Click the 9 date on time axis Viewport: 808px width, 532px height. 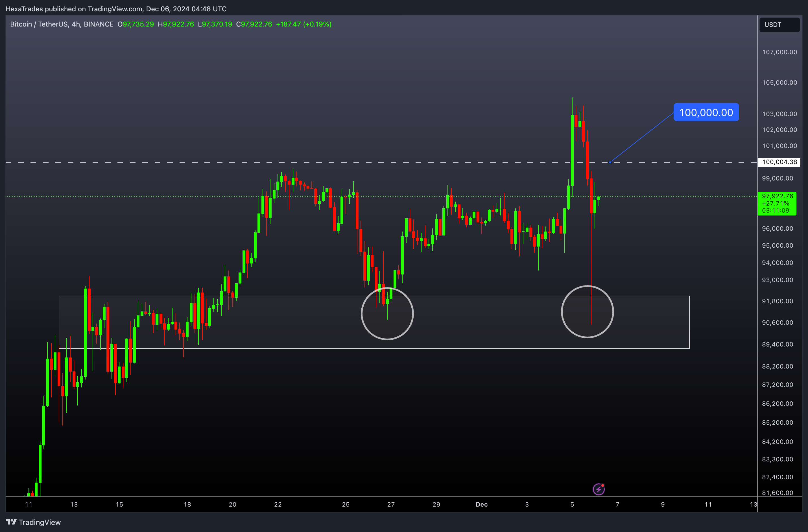[x=663, y=505]
